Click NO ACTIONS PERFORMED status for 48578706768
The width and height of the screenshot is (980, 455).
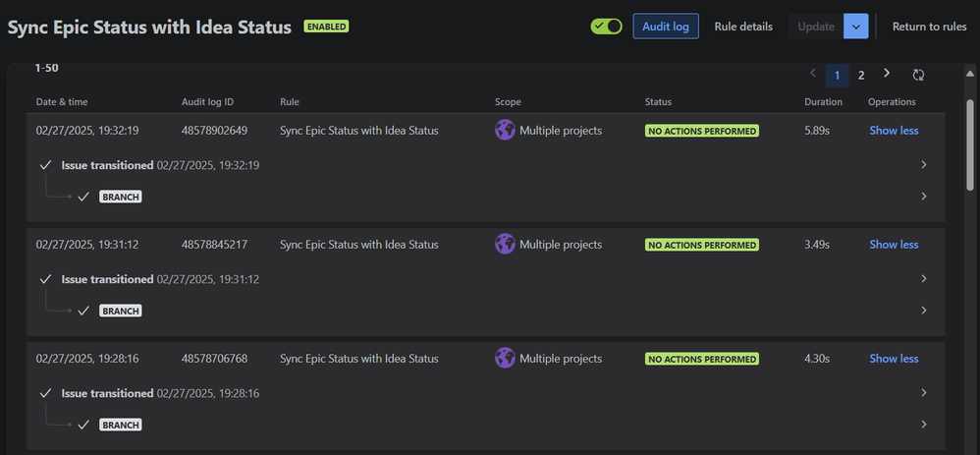click(702, 359)
